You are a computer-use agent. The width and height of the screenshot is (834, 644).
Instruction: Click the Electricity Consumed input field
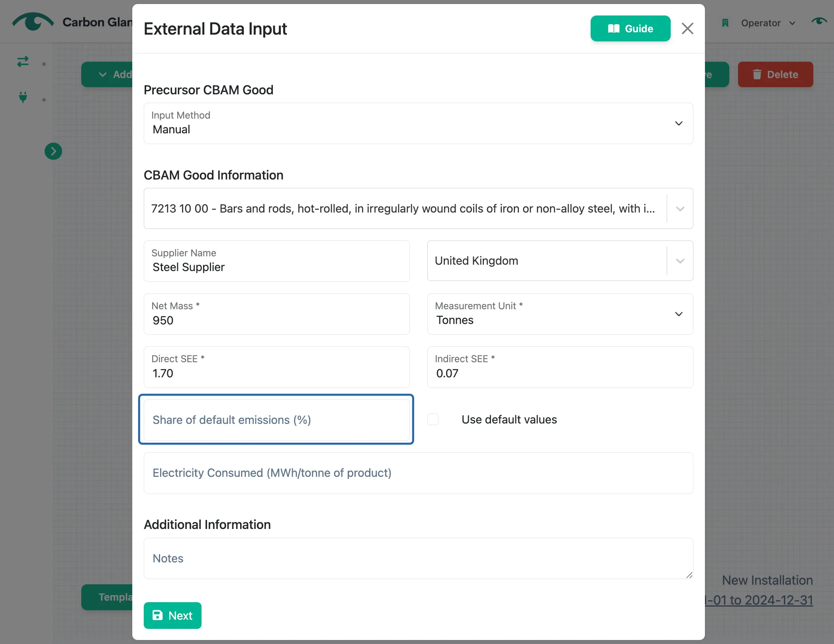[x=418, y=473]
